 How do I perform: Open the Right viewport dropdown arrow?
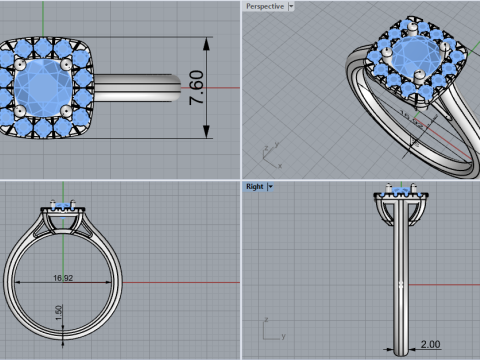coord(270,187)
